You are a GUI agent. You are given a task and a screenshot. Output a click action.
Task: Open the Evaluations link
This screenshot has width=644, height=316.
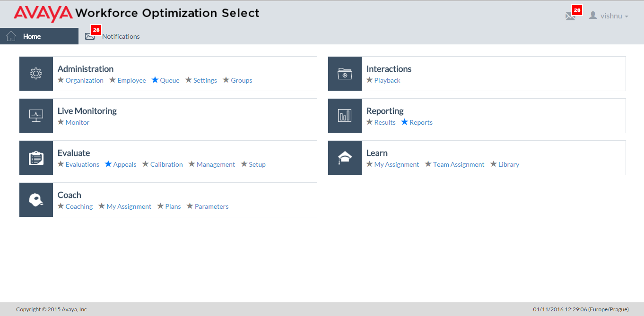(82, 164)
